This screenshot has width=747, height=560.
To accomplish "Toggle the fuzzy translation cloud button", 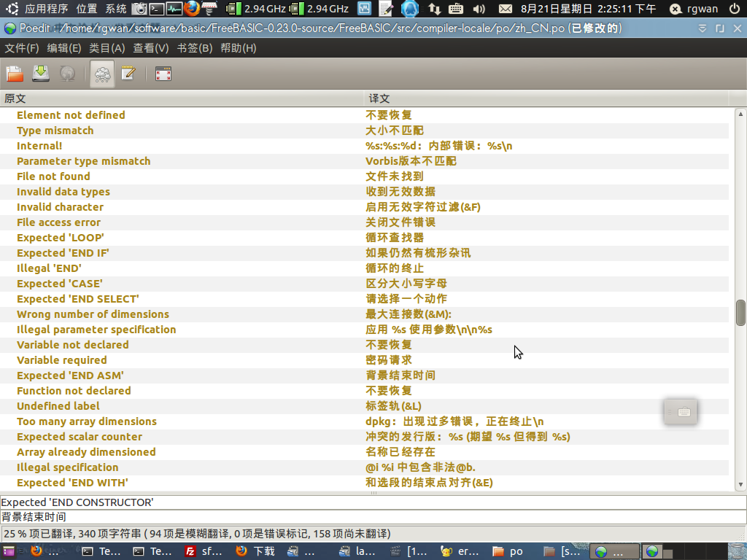I will click(102, 74).
